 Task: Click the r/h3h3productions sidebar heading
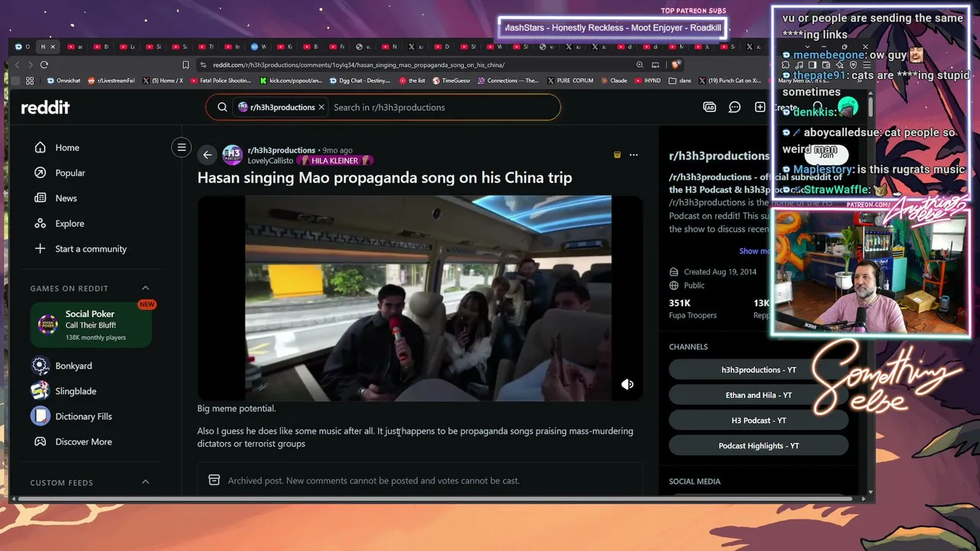pos(719,155)
